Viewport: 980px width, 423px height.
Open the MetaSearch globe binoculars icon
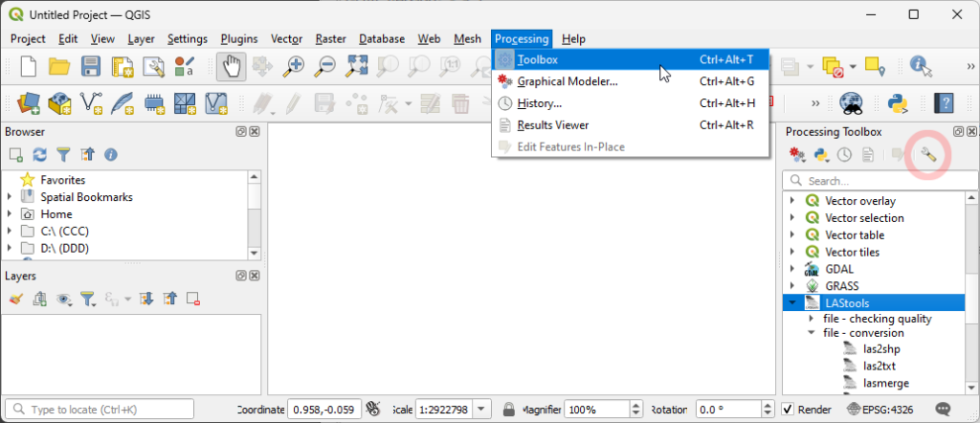(851, 103)
